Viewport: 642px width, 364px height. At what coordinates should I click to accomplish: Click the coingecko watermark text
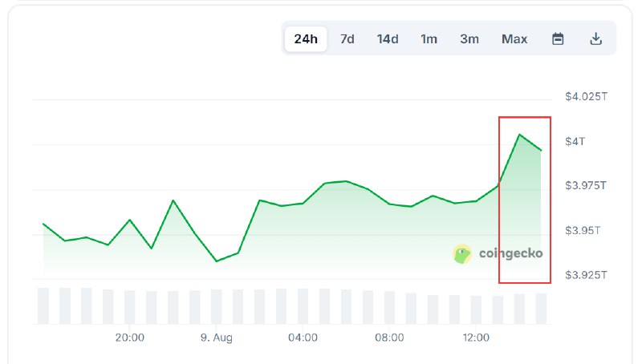[510, 253]
